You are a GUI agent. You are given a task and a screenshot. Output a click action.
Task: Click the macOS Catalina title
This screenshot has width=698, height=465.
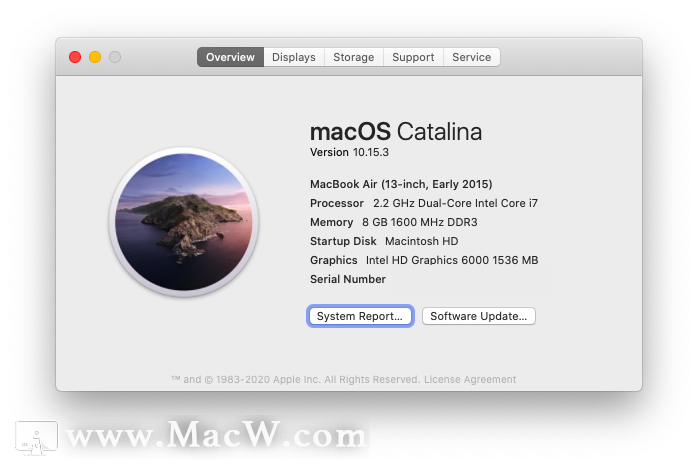click(396, 132)
